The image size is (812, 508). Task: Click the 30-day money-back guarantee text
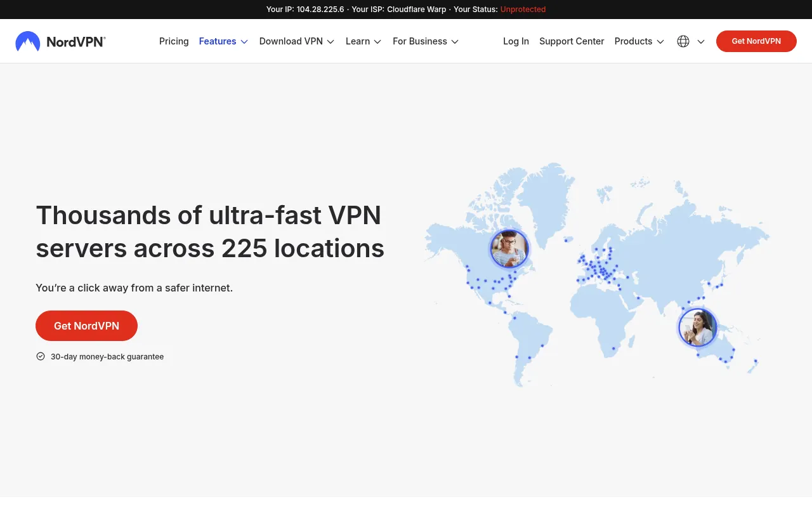[x=107, y=357]
